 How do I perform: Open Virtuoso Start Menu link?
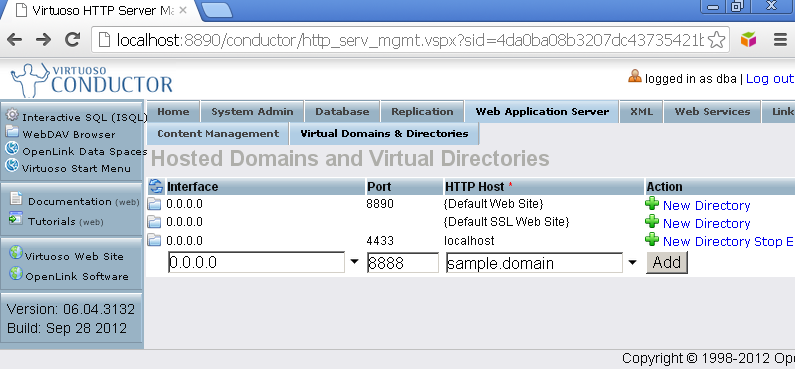pyautogui.click(x=77, y=168)
